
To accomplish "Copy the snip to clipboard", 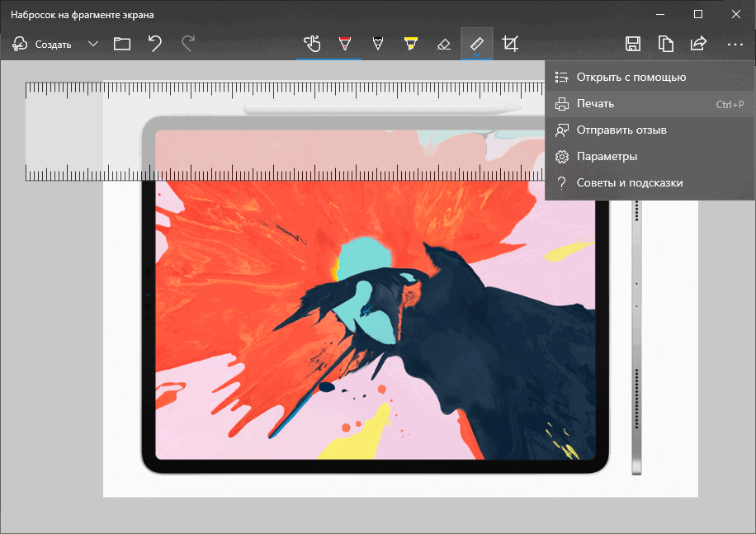I will [x=666, y=45].
